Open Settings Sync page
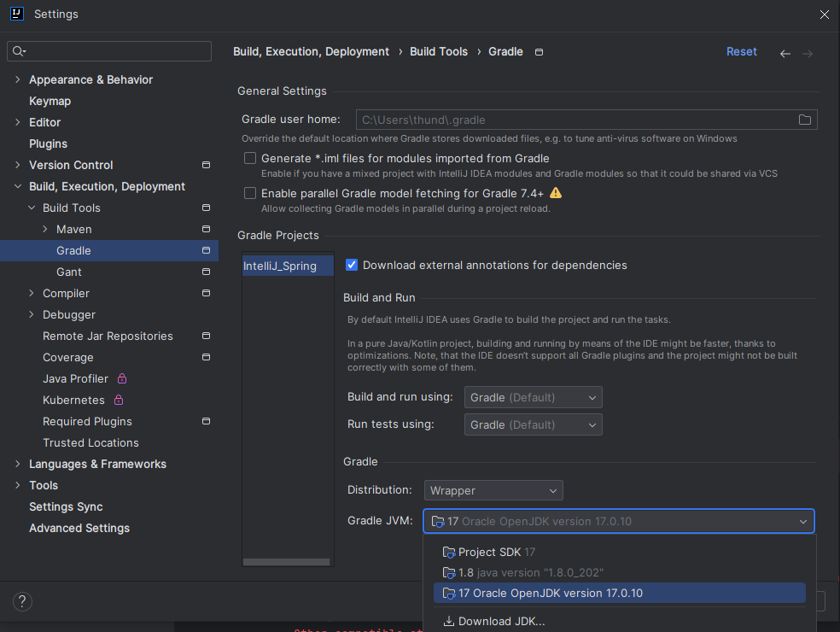Screen dimensions: 840x632 [x=66, y=506]
